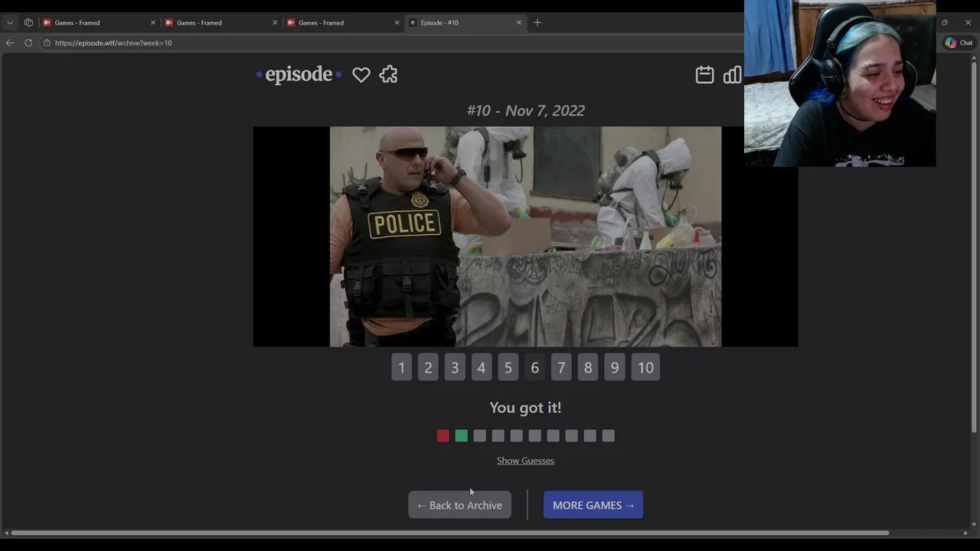Click the heart favorite icon
Viewport: 980px width, 551px height.
(361, 74)
